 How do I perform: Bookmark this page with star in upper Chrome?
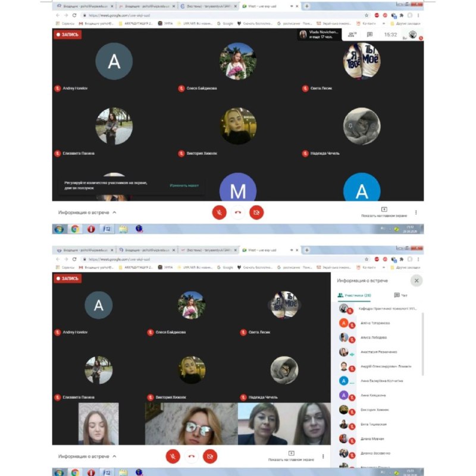367,15
